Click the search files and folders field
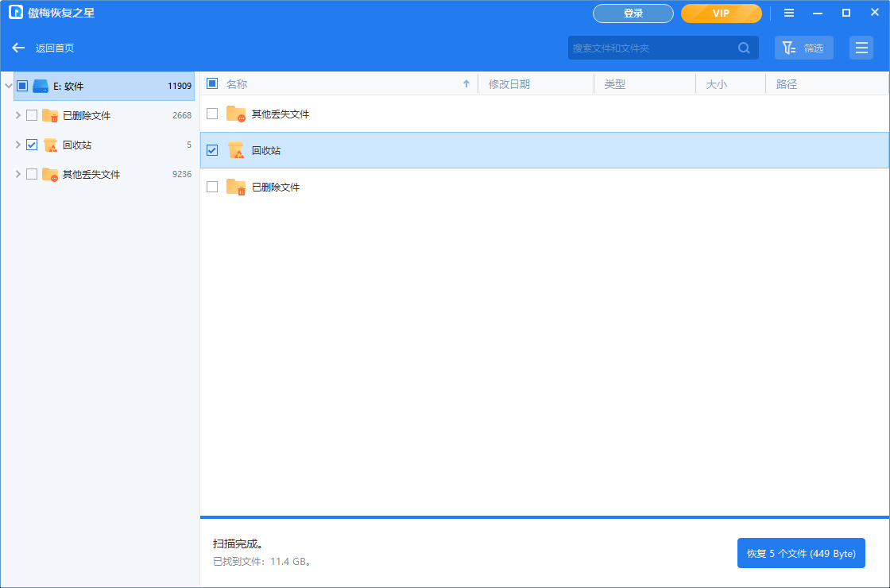 tap(652, 48)
